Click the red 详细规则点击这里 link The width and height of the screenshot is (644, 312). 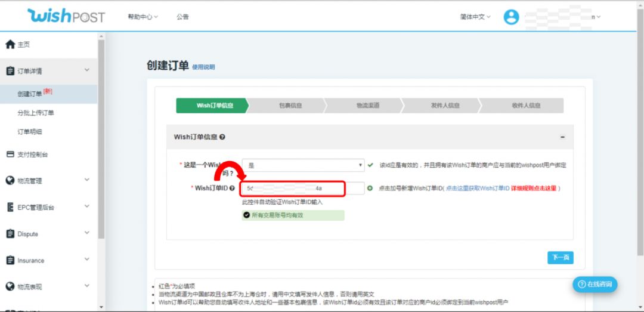534,189
